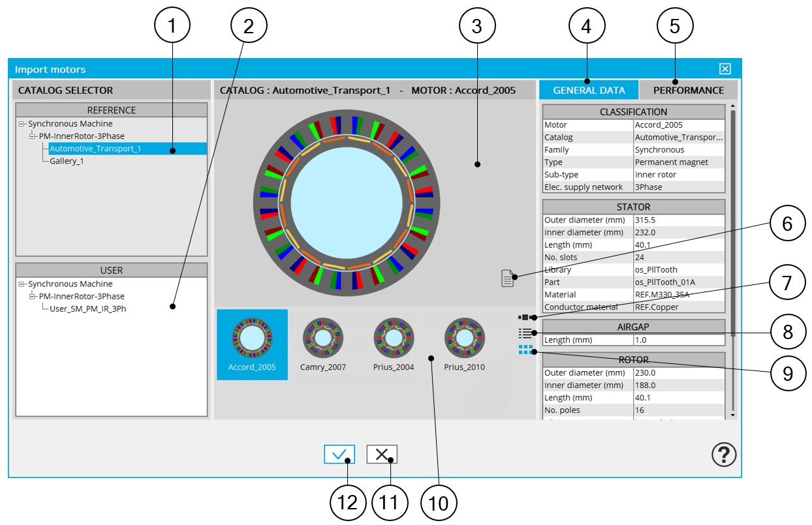Collapse PM-InnerRotor-3Phase in REFERENCE tree
Viewport: 812px width, 525px height.
click(33, 136)
